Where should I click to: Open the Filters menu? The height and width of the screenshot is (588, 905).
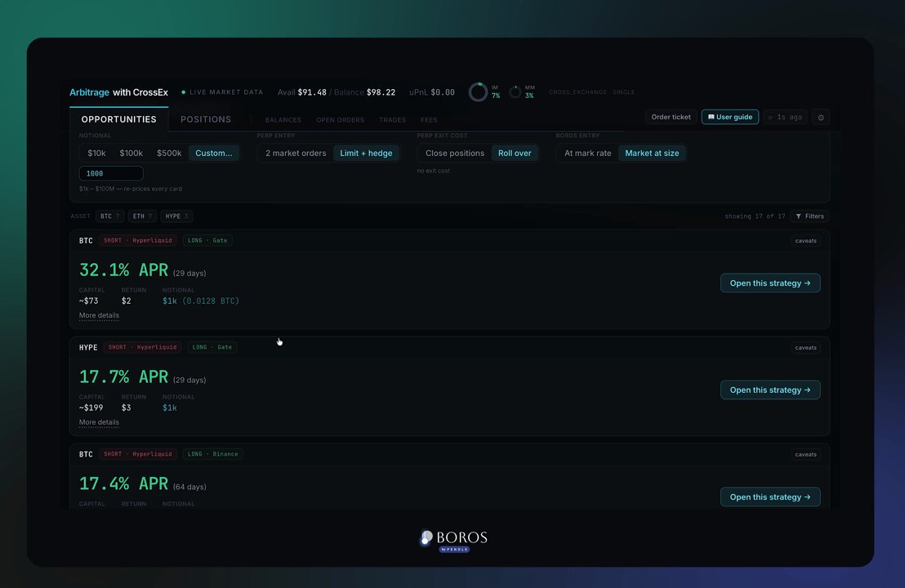(x=809, y=216)
